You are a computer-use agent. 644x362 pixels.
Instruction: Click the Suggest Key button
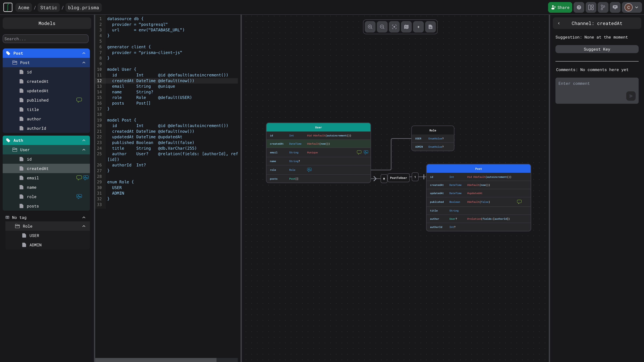click(x=597, y=49)
